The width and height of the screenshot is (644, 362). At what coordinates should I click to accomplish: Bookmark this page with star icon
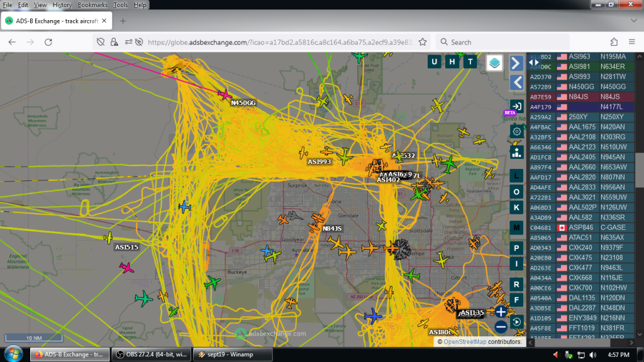(422, 42)
